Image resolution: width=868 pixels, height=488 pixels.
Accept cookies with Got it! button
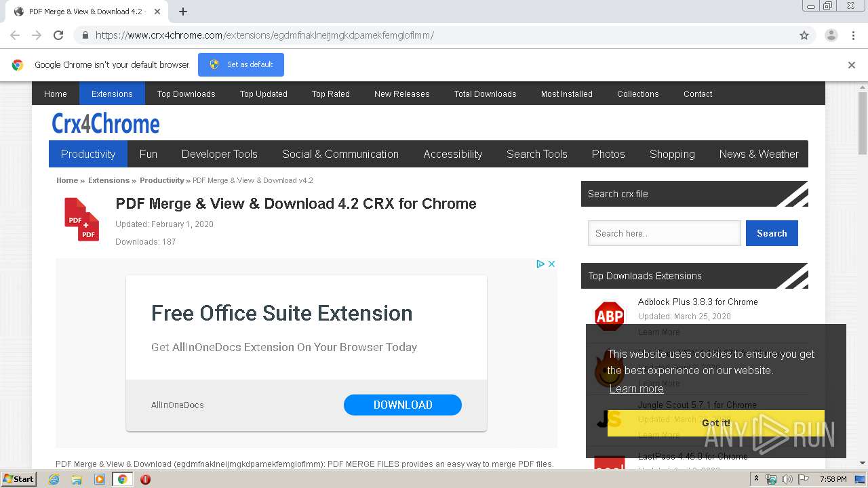[x=716, y=423]
